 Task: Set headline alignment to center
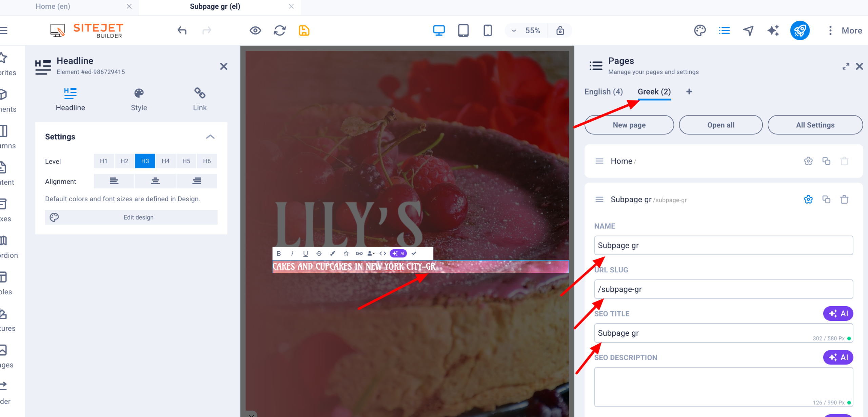pyautogui.click(x=155, y=181)
